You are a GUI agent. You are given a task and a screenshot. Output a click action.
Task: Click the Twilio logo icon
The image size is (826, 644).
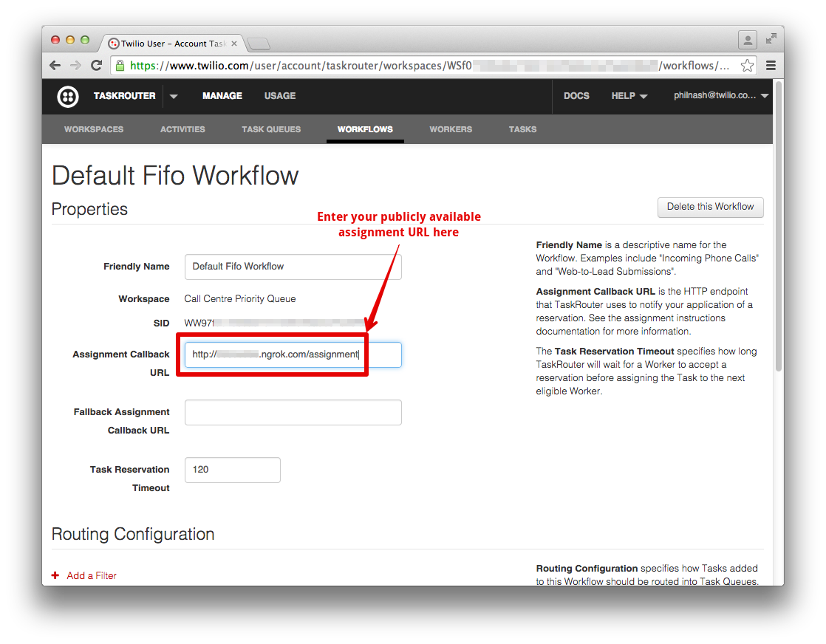coord(68,96)
